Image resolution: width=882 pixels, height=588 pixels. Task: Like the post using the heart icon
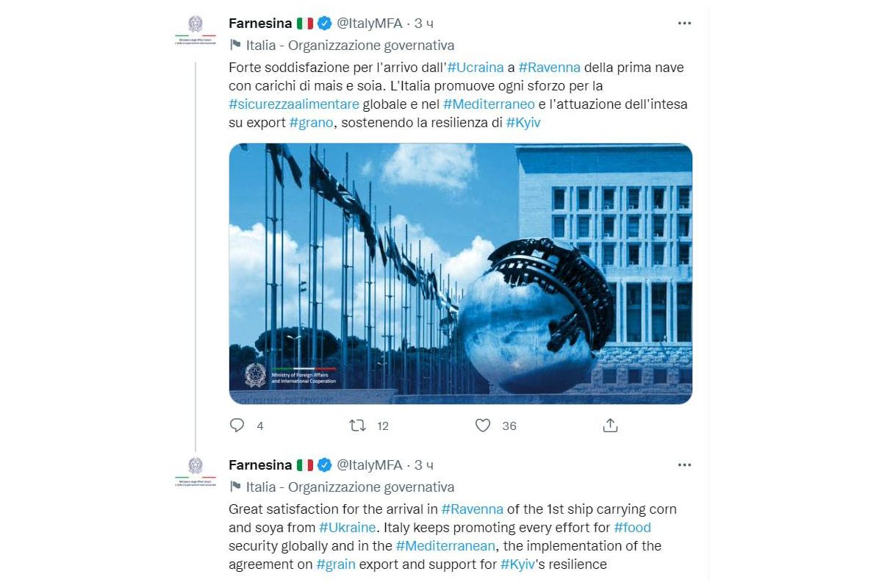[x=483, y=426]
